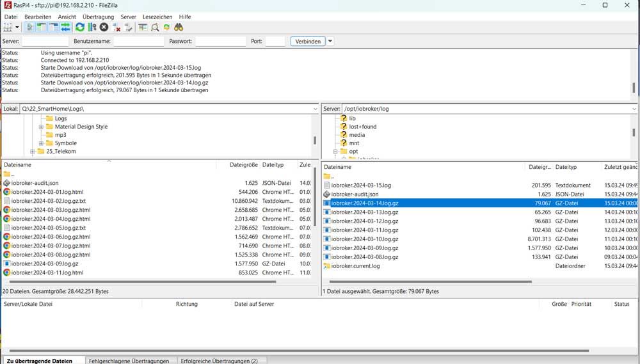Viewport: 640px width, 364px height.
Task: Click the Server quickconnect field
Action: point(45,41)
